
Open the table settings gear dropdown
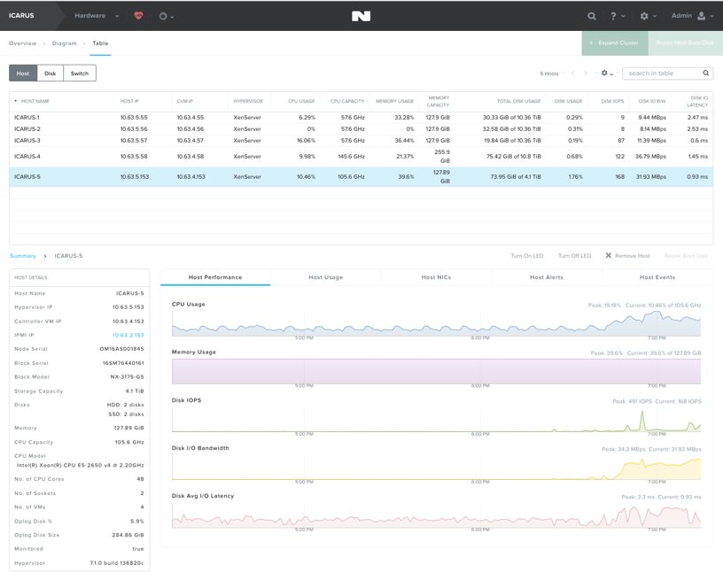[x=607, y=73]
